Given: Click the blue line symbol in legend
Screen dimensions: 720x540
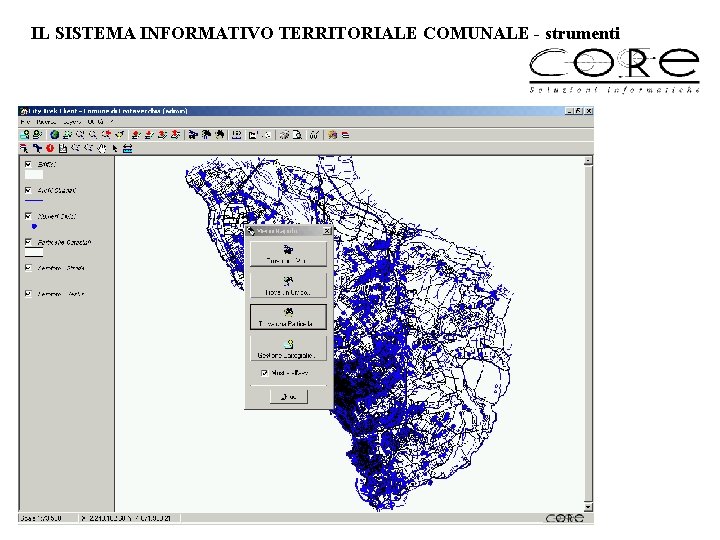Looking at the screenshot, I should tap(34, 201).
